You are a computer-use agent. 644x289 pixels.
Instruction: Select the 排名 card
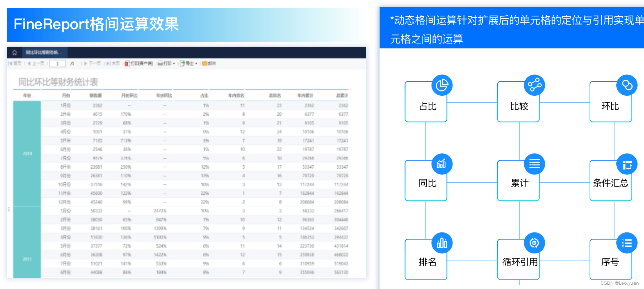click(x=426, y=260)
